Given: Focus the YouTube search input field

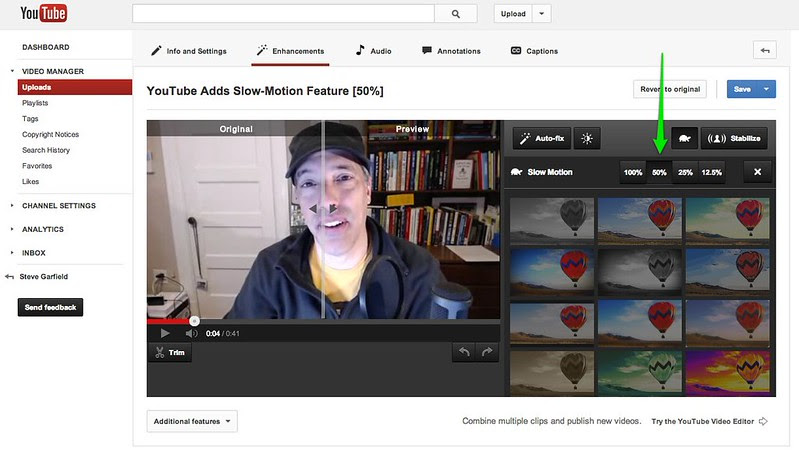Looking at the screenshot, I should pos(283,14).
